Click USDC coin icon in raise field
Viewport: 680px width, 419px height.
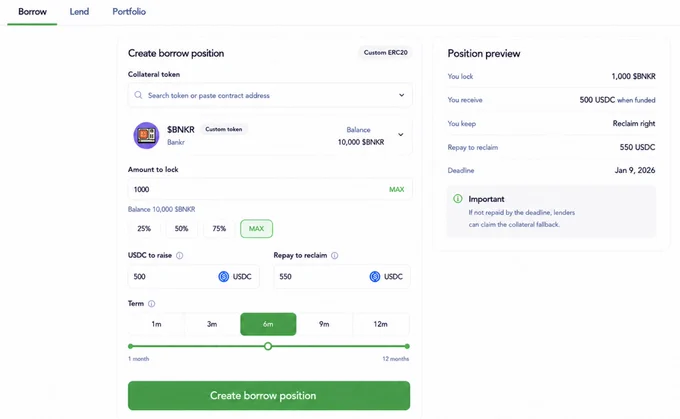(x=223, y=277)
